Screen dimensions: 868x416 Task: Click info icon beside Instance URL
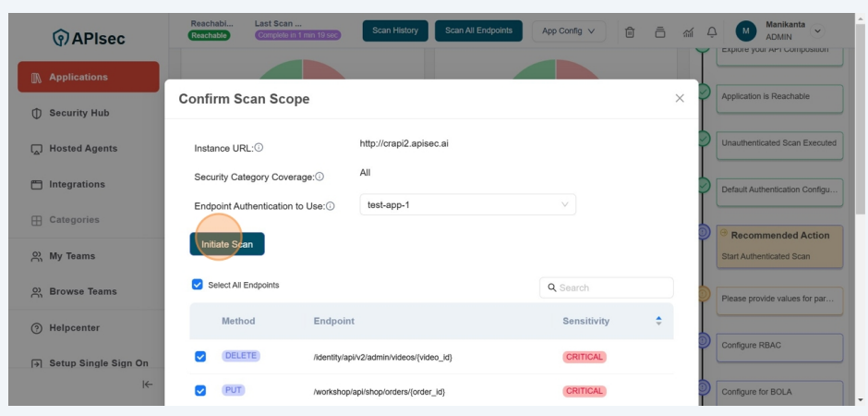pyautogui.click(x=259, y=148)
